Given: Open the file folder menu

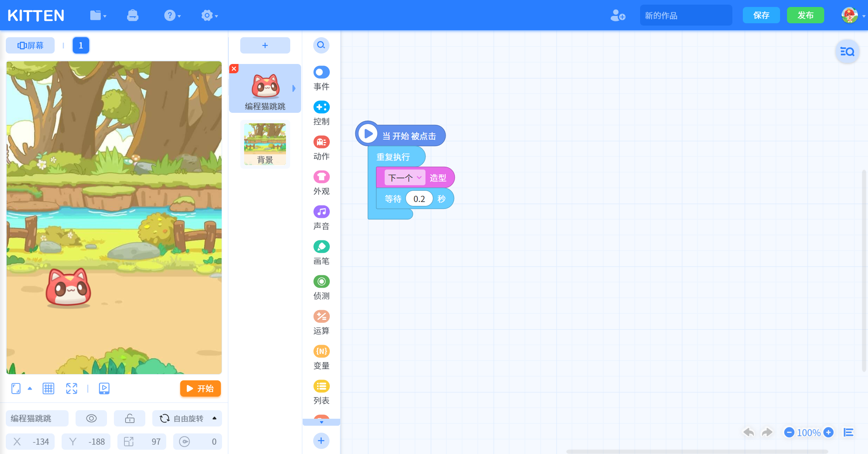Looking at the screenshot, I should click(x=98, y=16).
